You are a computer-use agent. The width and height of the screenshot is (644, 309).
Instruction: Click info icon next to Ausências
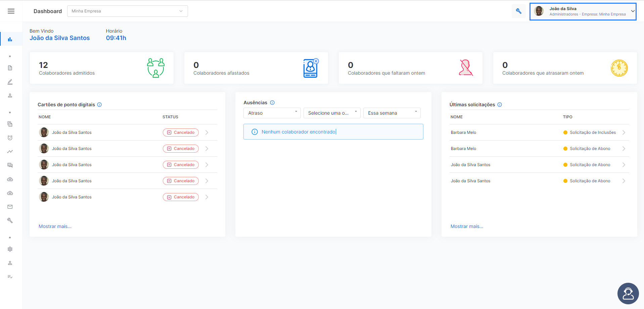(x=272, y=103)
